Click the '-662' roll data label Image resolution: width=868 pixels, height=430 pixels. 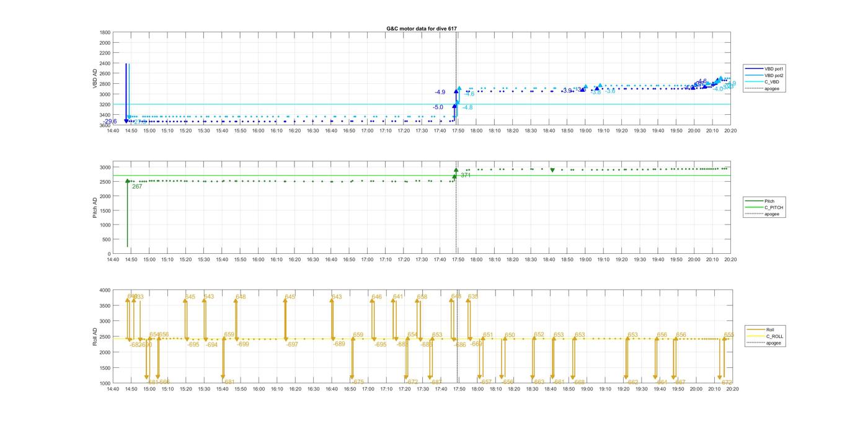point(632,382)
